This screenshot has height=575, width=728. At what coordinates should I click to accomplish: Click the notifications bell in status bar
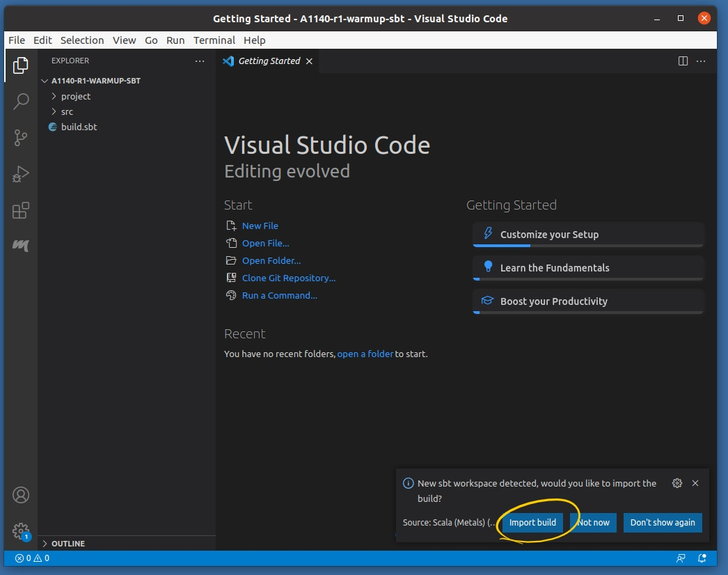(x=702, y=558)
